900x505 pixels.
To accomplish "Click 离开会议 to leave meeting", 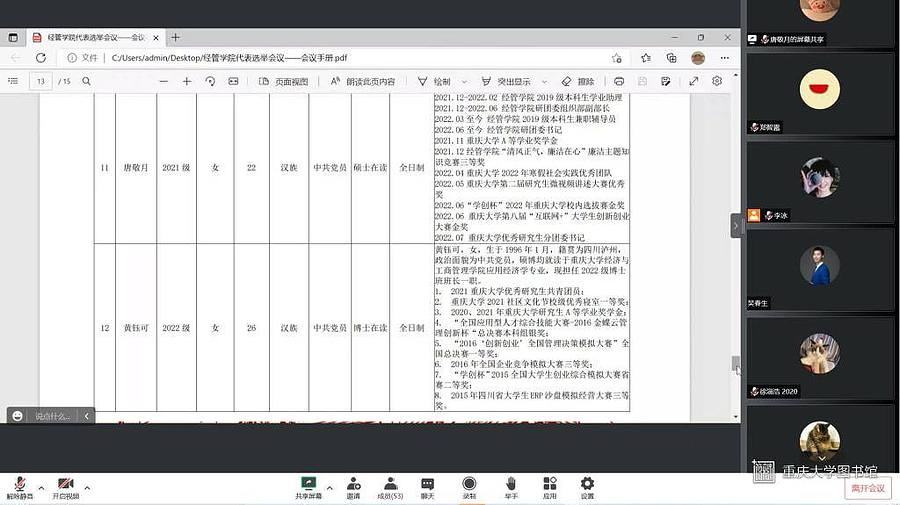I will point(868,488).
